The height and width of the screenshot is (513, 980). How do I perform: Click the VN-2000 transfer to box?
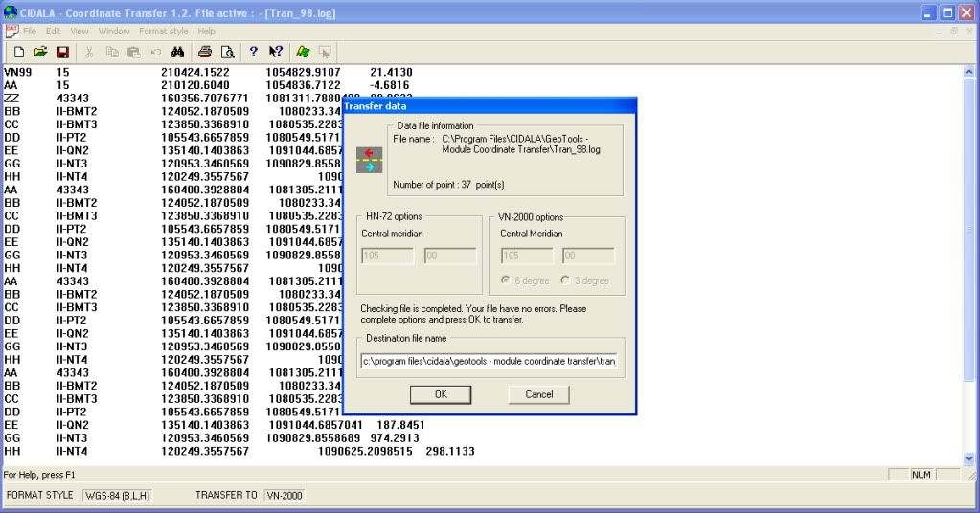pyautogui.click(x=285, y=496)
